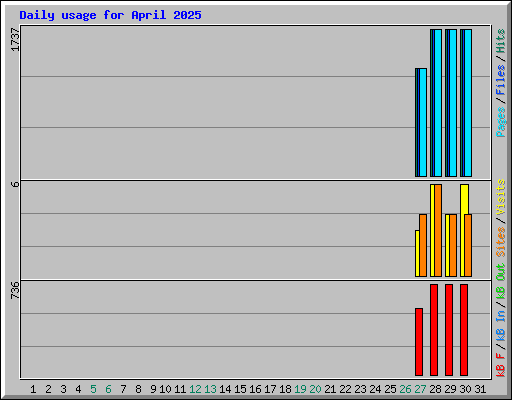The height and width of the screenshot is (400, 512).
Task: Click green weekend day 13 label
Action: (210, 389)
